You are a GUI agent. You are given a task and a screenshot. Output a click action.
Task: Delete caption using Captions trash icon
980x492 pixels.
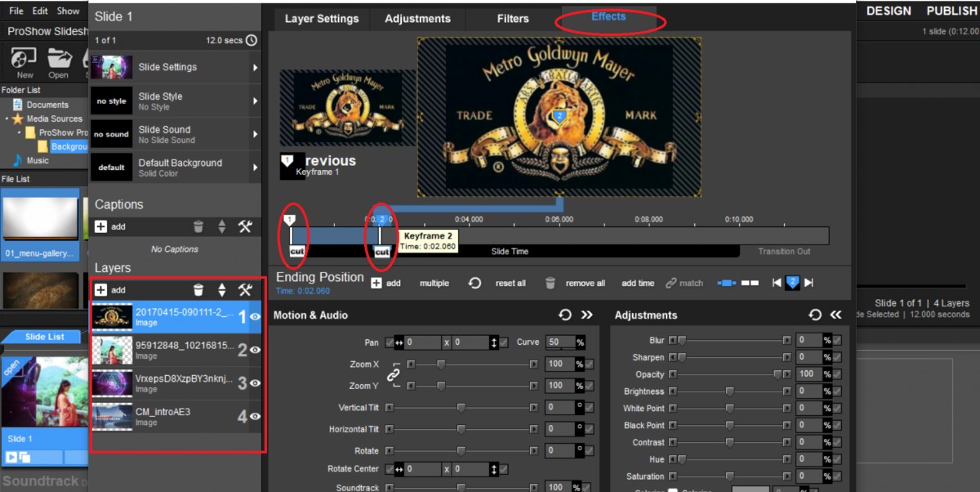(x=198, y=226)
